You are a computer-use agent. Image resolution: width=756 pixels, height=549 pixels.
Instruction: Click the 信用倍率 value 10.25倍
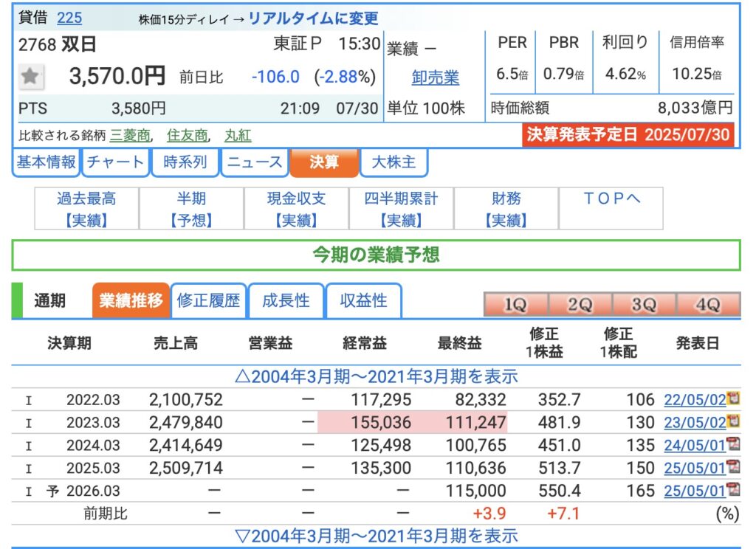pyautogui.click(x=697, y=74)
